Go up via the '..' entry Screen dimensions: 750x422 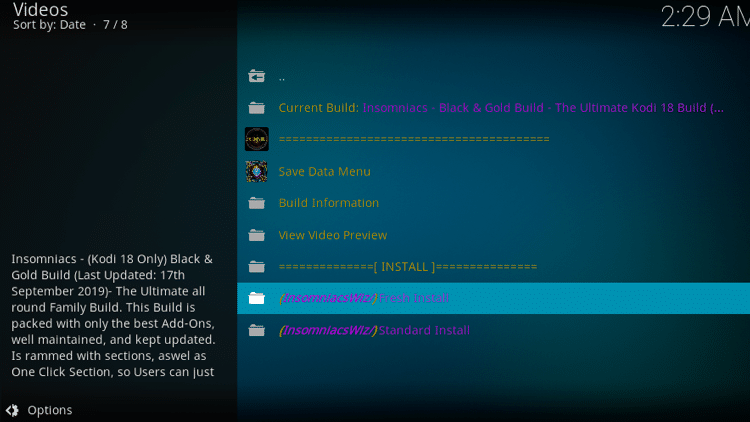[282, 76]
